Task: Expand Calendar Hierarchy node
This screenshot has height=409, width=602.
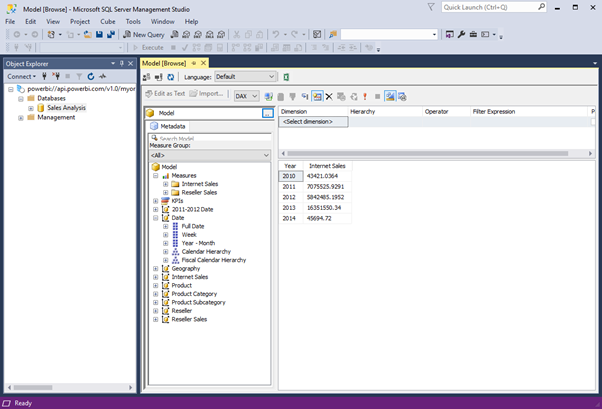Action: click(165, 252)
